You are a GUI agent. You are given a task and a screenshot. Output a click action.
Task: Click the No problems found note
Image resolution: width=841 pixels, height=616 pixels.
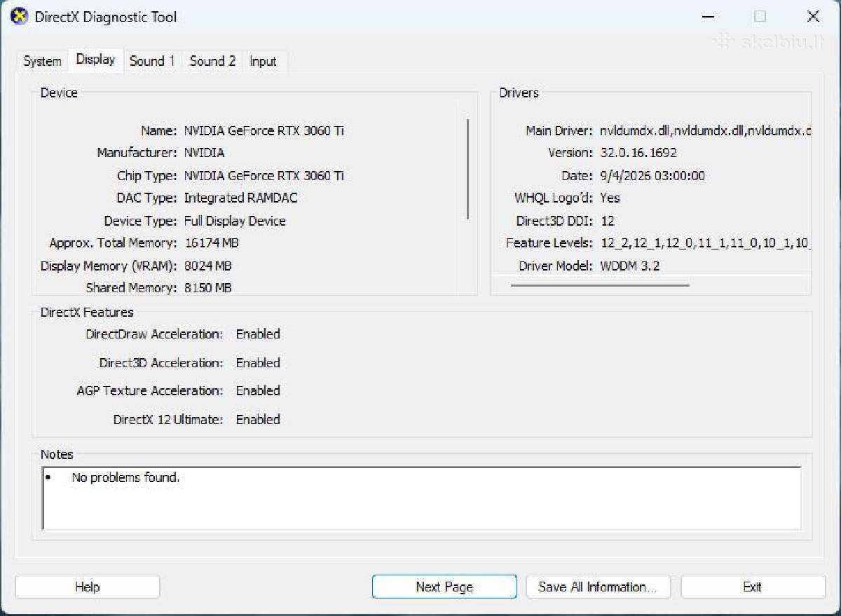click(125, 478)
